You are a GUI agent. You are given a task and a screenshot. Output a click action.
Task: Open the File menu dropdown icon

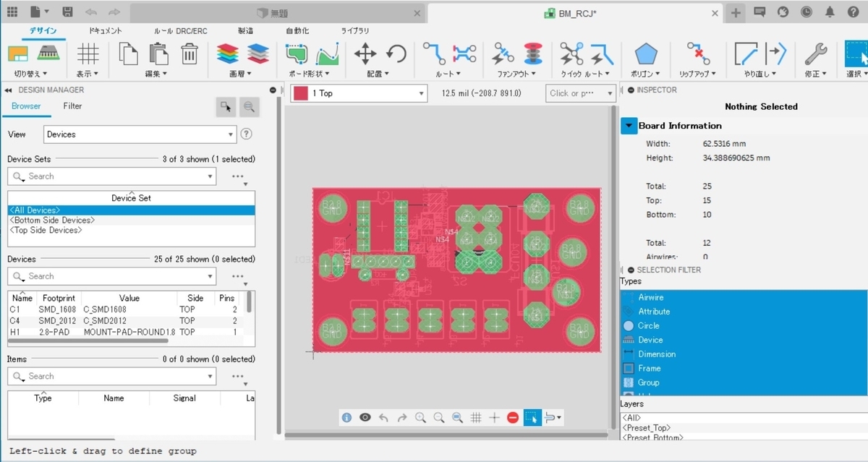(39, 12)
